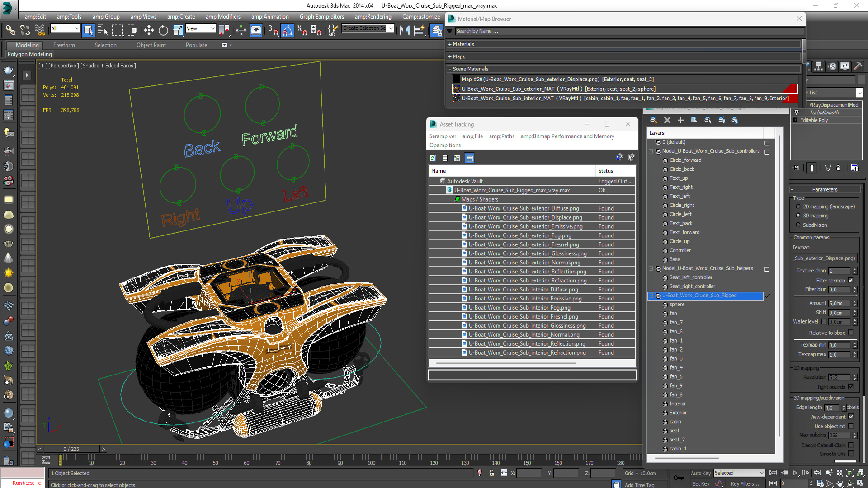Choose the Select and Move tool
The height and width of the screenshot is (488, 868).
(x=149, y=30)
